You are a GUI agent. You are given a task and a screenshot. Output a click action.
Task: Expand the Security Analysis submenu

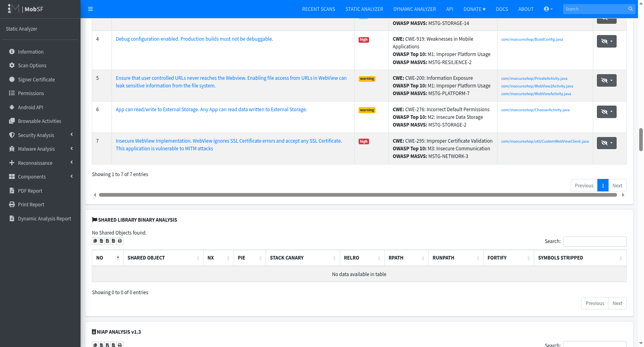click(x=40, y=135)
